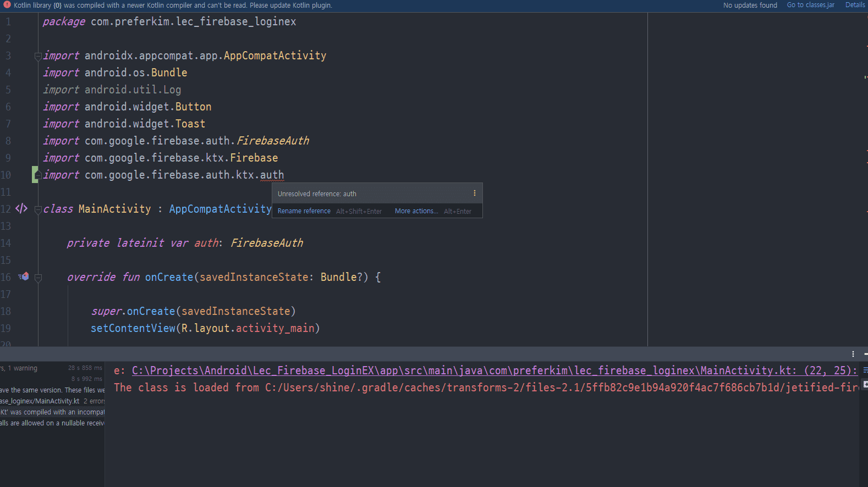Viewport: 868px width, 487px height.
Task: Click 'setContentView' on line 19
Action: pyautogui.click(x=133, y=328)
